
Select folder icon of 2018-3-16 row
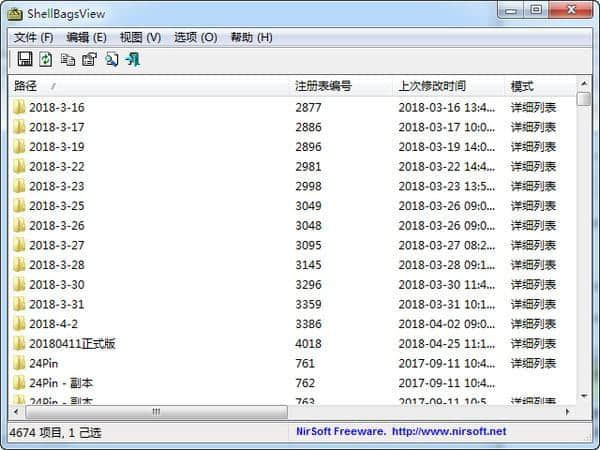[x=19, y=108]
